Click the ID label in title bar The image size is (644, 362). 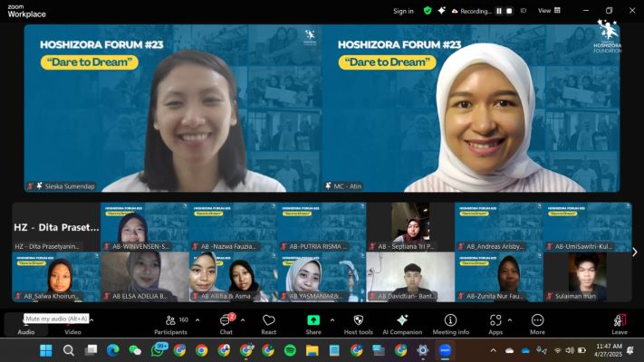[x=524, y=11]
